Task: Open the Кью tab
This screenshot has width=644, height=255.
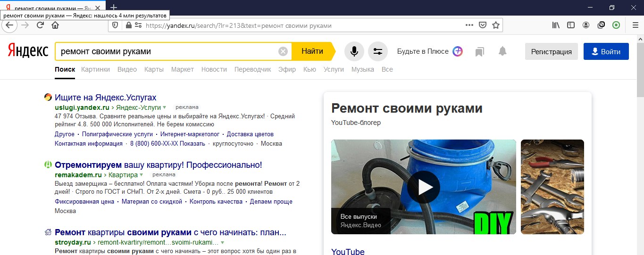Action: pos(309,69)
